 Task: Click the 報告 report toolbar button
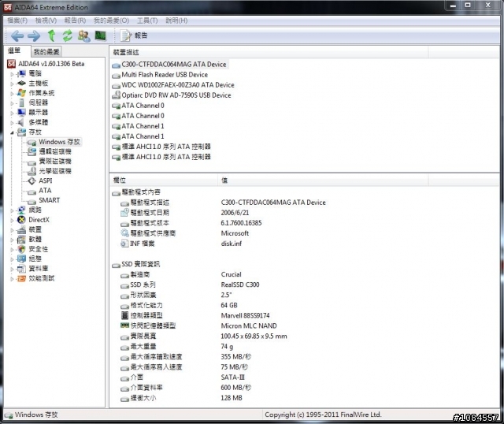(134, 35)
